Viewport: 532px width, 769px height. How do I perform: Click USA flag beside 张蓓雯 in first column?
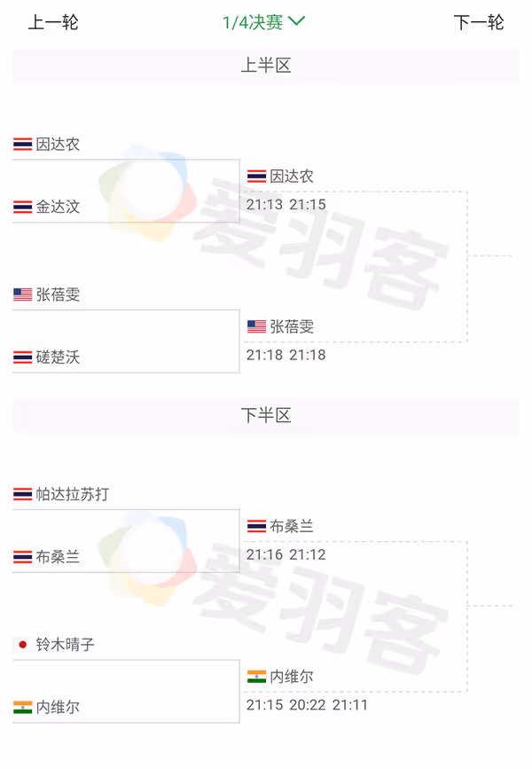point(22,294)
